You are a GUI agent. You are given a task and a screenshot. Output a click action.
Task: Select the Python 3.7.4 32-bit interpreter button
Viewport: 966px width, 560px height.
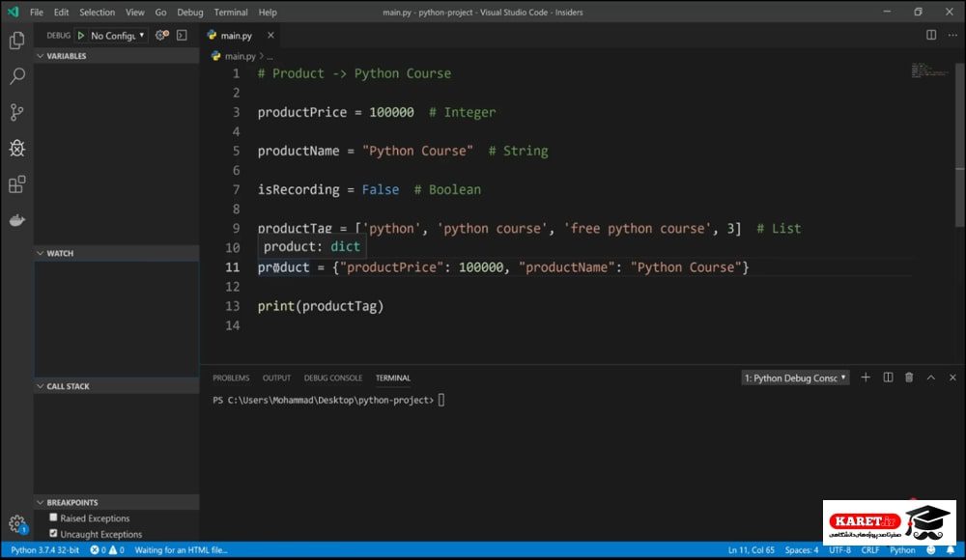(45, 550)
